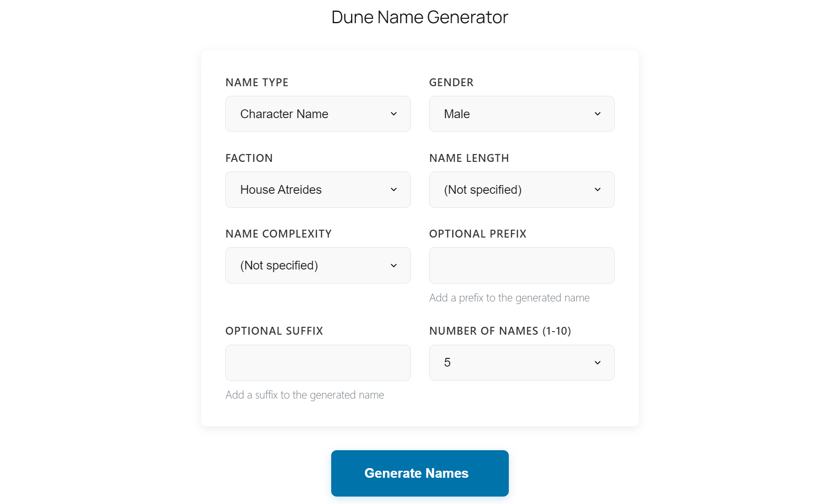Click the NAME TYPE label
Image resolution: width=840 pixels, height=504 pixels.
tap(257, 82)
